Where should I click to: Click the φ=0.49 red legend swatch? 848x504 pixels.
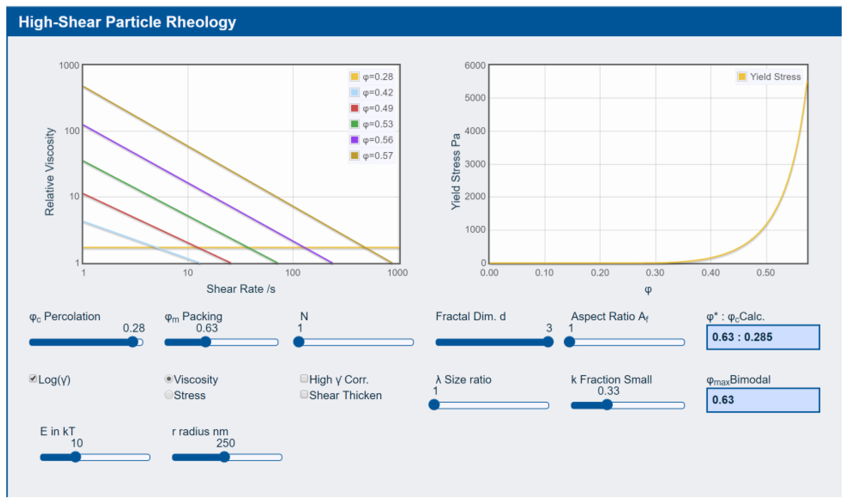click(x=354, y=108)
